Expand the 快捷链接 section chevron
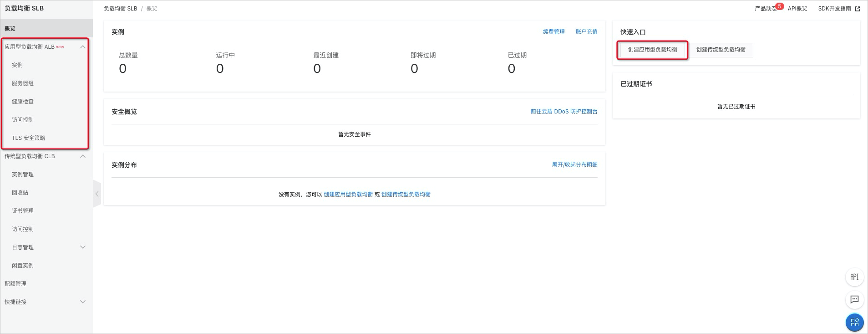The height and width of the screenshot is (334, 868). coord(83,302)
